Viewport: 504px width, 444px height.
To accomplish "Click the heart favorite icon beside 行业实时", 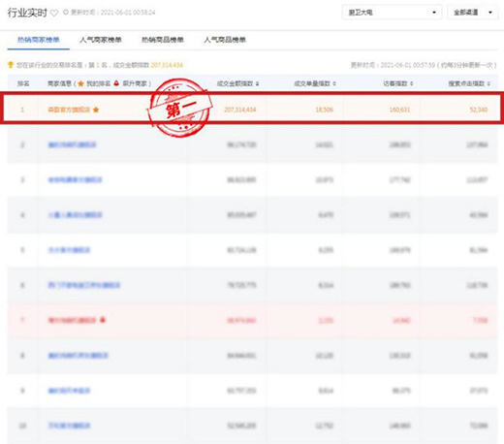I will coord(54,13).
